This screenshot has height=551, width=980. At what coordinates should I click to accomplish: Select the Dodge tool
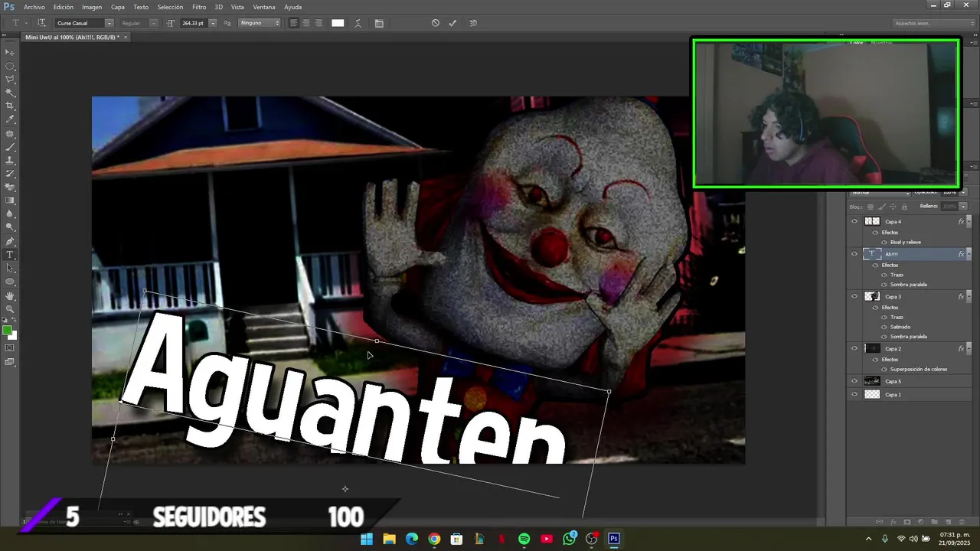[x=10, y=227]
